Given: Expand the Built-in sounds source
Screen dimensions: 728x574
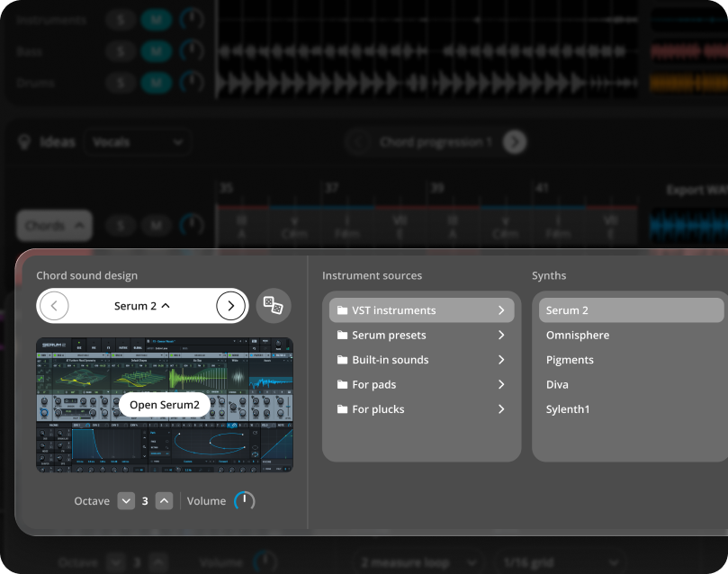Looking at the screenshot, I should pos(421,360).
